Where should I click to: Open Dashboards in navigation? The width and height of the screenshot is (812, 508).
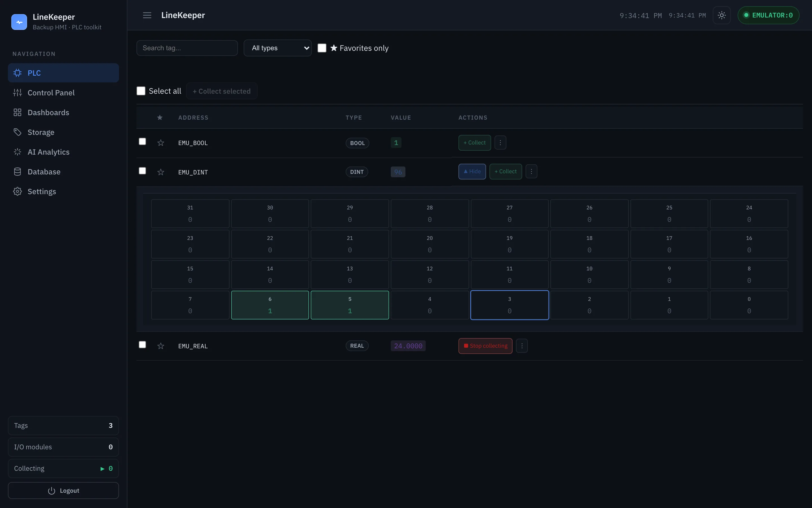(x=63, y=113)
